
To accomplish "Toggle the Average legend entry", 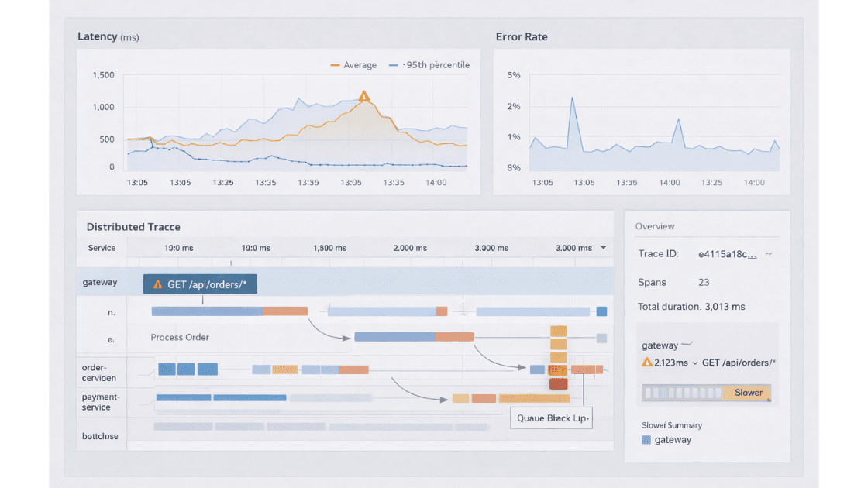I will click(353, 65).
